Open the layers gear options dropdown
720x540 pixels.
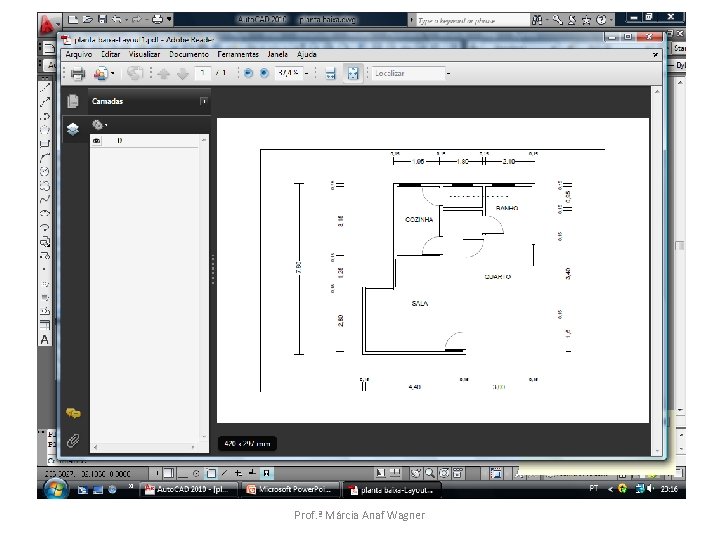point(99,124)
